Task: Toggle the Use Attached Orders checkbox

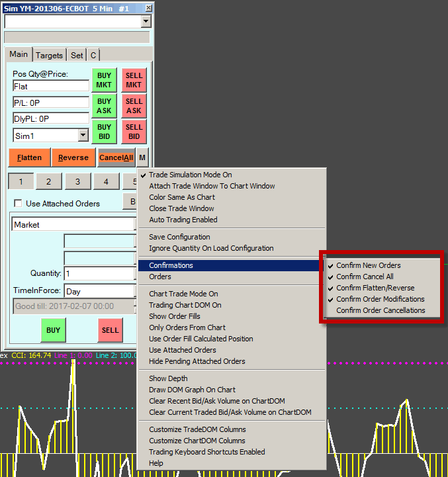Action: [19, 203]
